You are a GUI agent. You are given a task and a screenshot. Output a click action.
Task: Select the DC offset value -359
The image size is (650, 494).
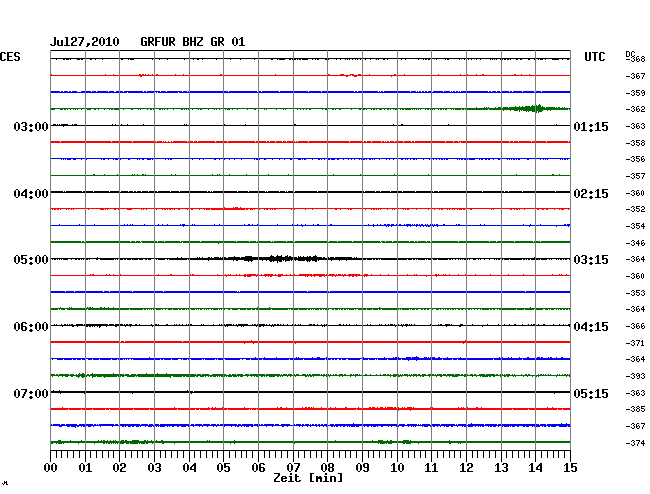coord(636,93)
